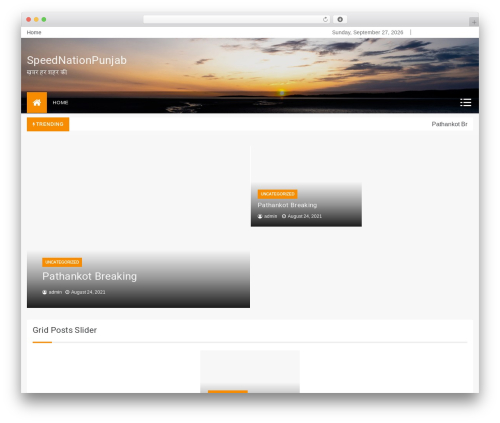Open the hamburger list menu icon
The image size is (500, 423).
[466, 102]
